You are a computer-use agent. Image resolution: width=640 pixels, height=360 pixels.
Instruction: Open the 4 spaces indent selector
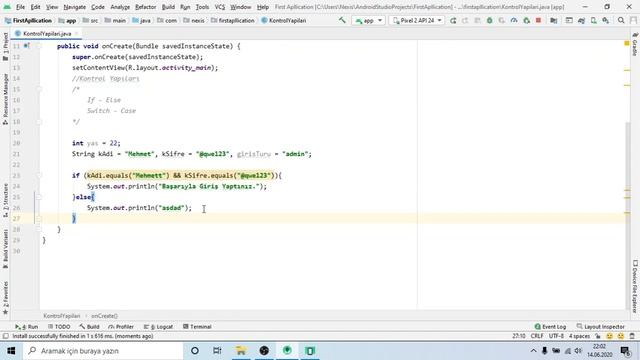pyautogui.click(x=579, y=336)
